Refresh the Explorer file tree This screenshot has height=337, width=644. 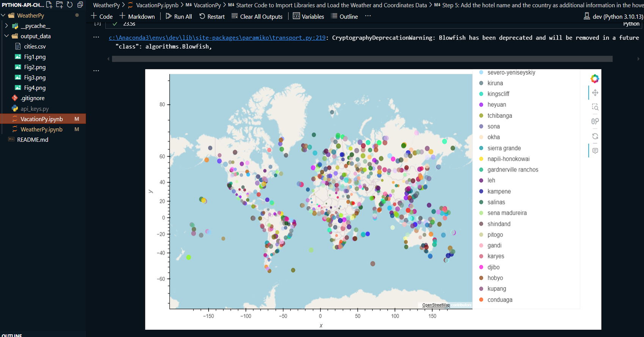(x=70, y=5)
